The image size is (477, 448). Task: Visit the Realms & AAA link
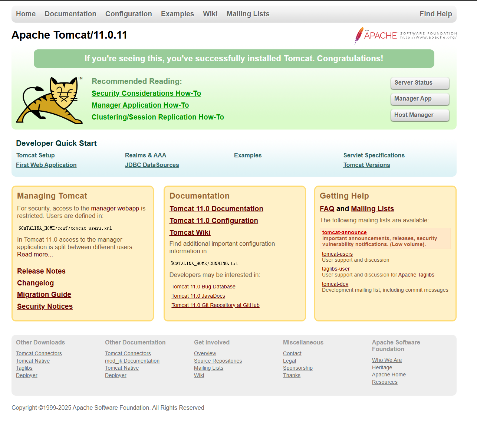click(146, 155)
